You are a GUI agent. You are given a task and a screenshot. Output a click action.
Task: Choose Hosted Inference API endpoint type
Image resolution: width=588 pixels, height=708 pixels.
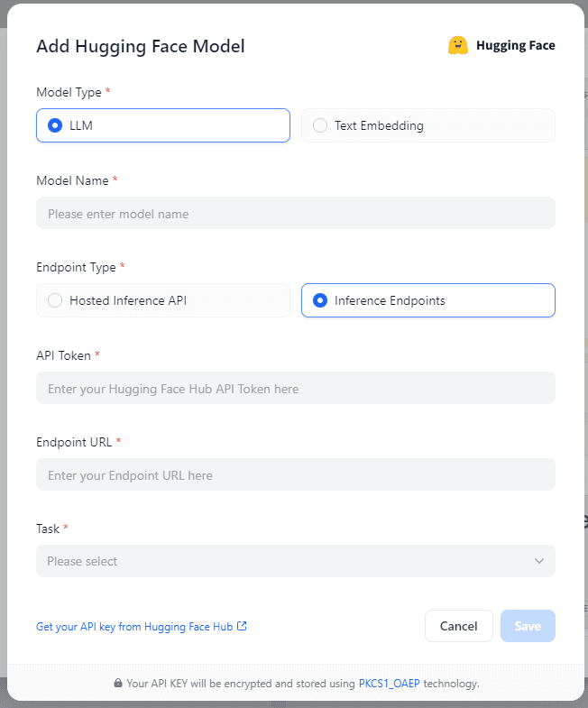tap(55, 300)
